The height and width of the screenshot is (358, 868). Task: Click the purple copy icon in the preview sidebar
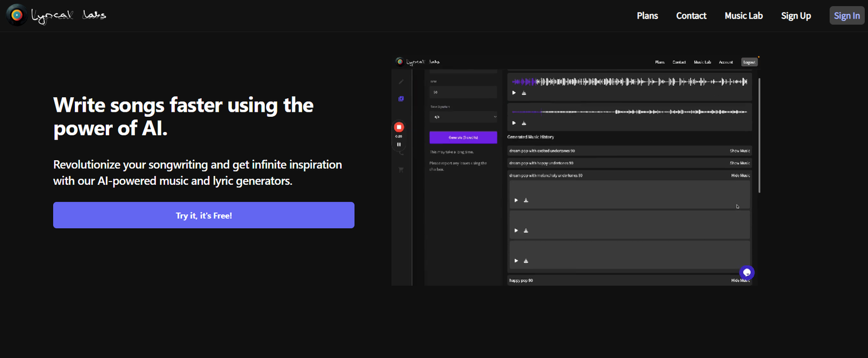(x=401, y=99)
